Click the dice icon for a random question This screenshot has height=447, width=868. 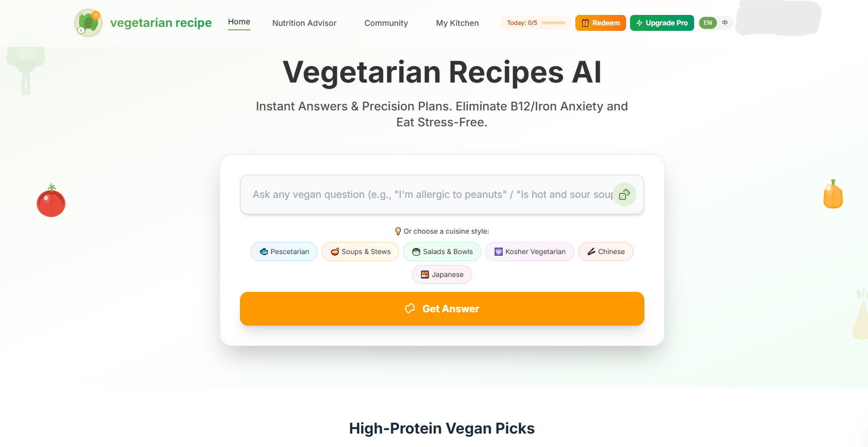pyautogui.click(x=625, y=194)
